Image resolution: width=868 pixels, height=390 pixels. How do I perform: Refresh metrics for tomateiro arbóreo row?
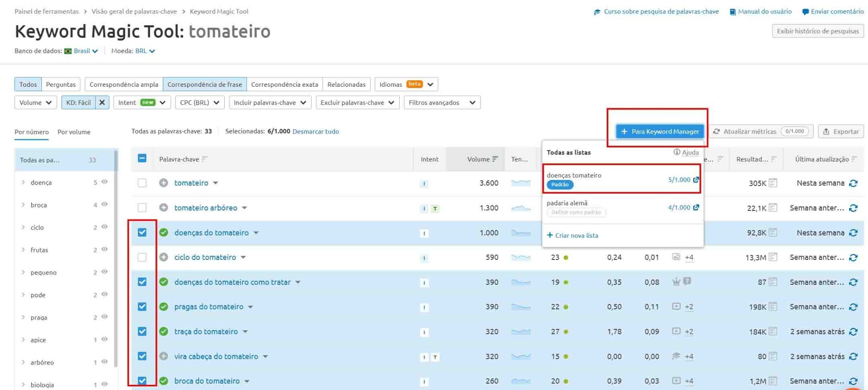[853, 208]
